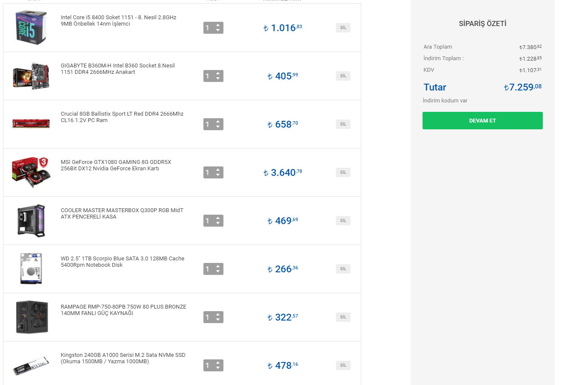The width and height of the screenshot is (588, 385).
Task: Click the Cooler Master quantity input field
Action: (209, 221)
